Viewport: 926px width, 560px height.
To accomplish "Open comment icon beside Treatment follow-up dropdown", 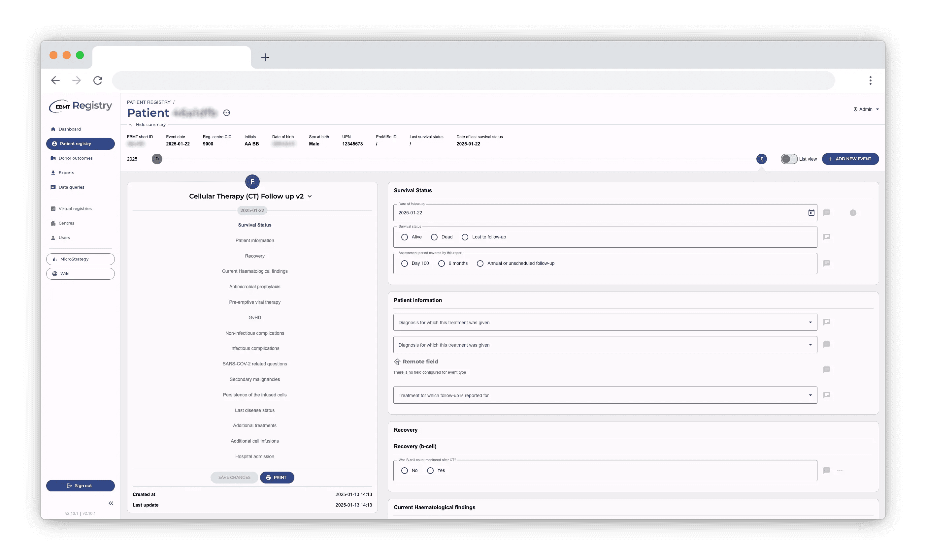I will [826, 395].
